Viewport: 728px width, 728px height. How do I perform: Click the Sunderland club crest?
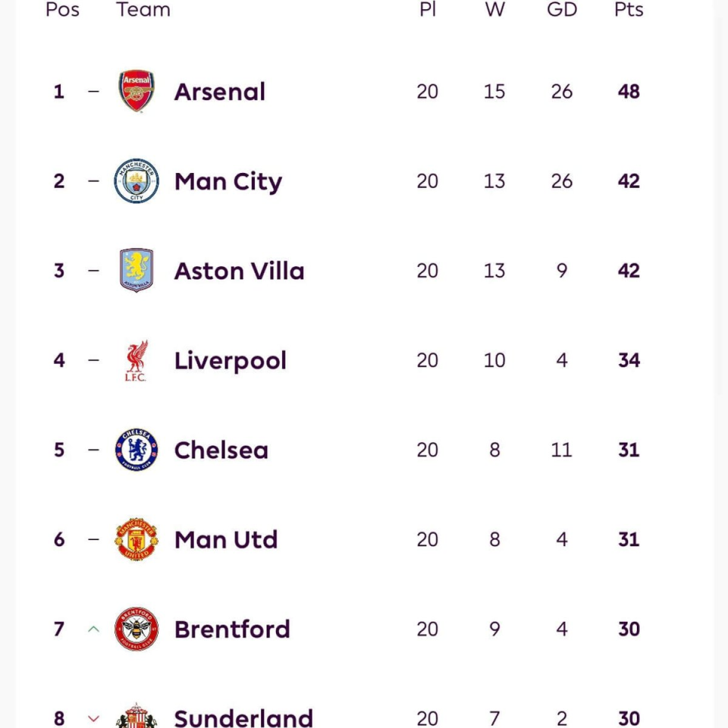point(136,717)
